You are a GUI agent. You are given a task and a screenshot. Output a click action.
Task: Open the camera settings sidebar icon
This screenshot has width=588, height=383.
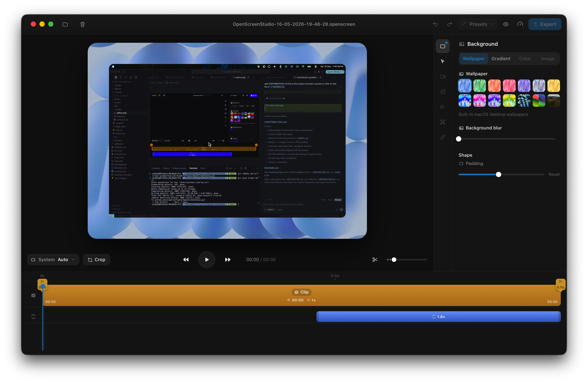[x=443, y=76]
